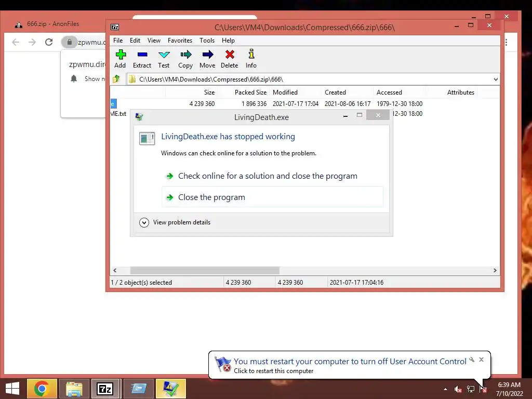Click the 2021-07-17 17:04 modified cell
The width and height of the screenshot is (532, 399).
[296, 104]
